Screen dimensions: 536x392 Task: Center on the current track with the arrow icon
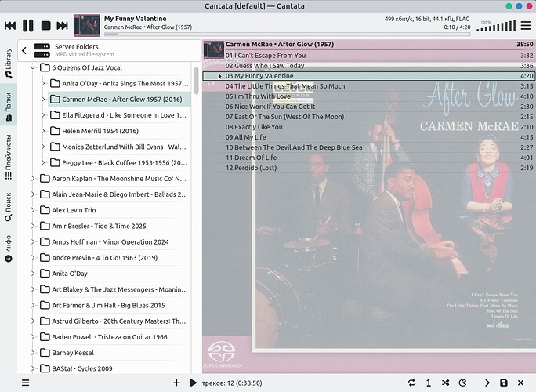[487, 383]
